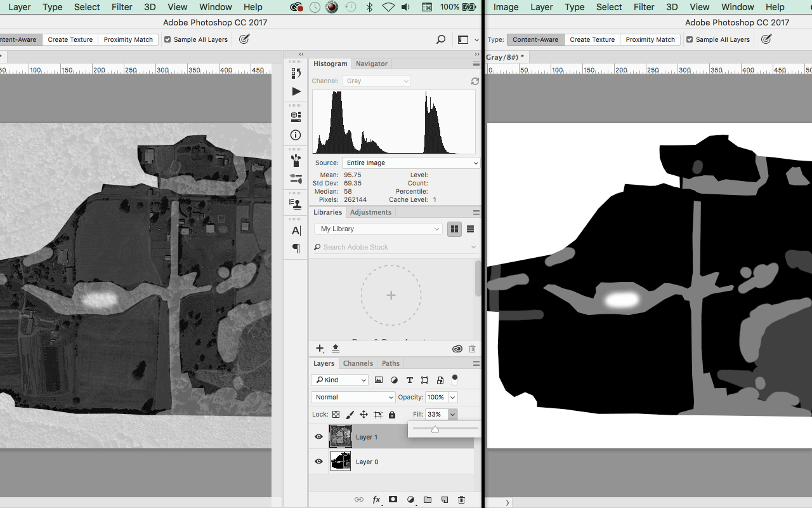Open the Actions panel play icon

click(x=296, y=91)
